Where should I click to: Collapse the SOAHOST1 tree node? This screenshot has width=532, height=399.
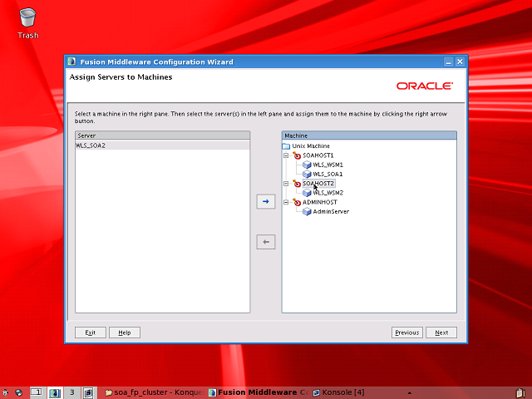(x=286, y=155)
